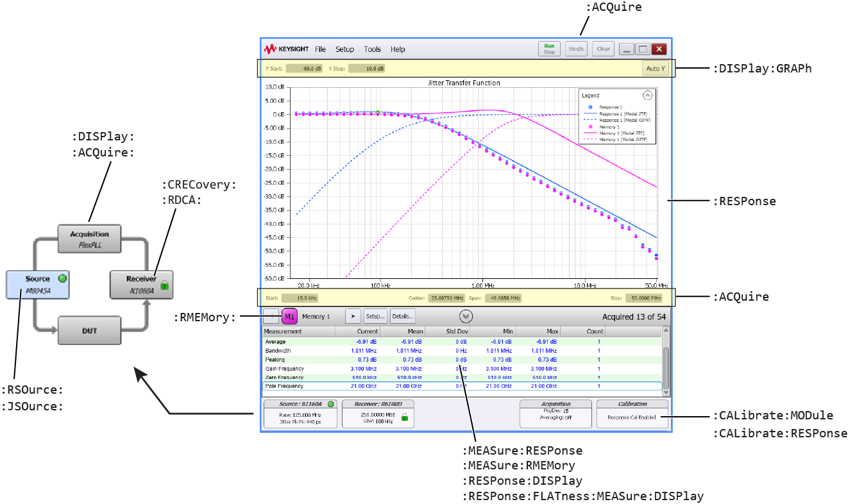The image size is (848, 504).
Task: Collapse the Legend with its chevron
Action: [x=647, y=95]
